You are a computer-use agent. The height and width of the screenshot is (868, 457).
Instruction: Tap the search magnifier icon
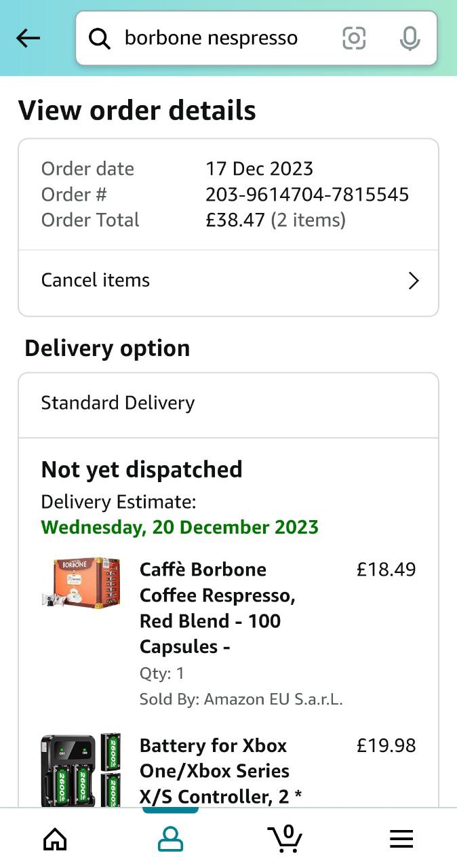click(x=100, y=39)
